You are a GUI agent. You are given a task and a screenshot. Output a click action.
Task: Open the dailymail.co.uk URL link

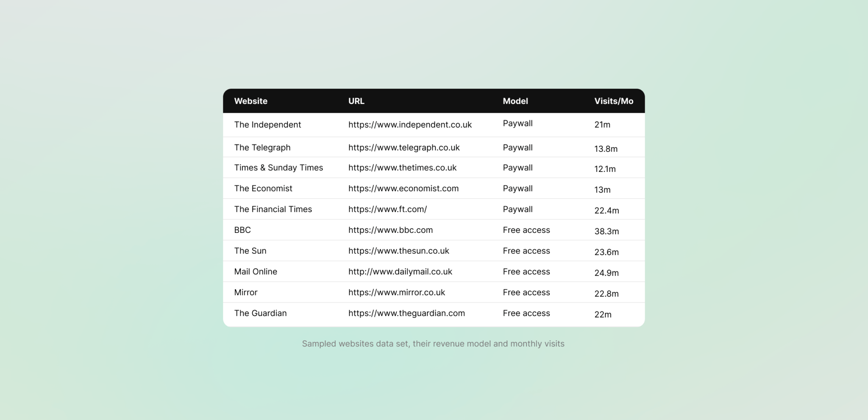click(400, 272)
